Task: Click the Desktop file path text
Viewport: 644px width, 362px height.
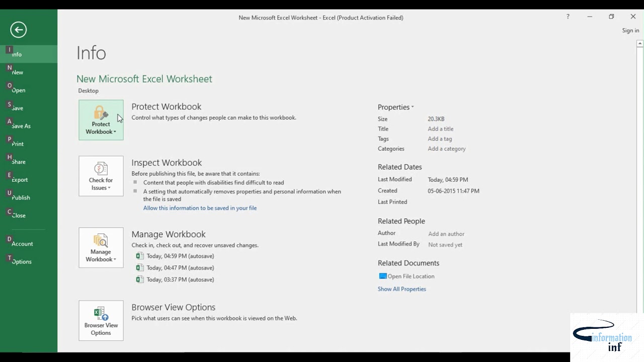Action: tap(88, 91)
